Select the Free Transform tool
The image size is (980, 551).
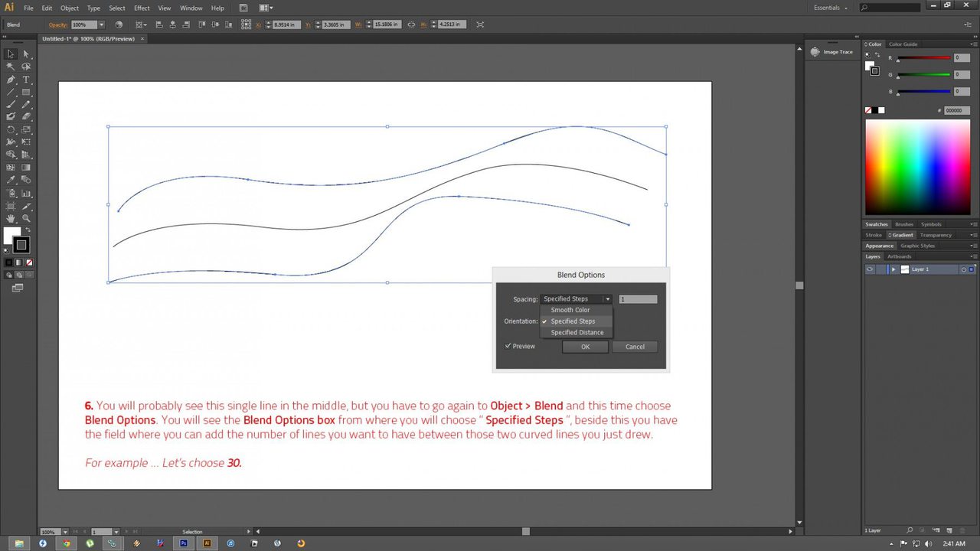click(26, 142)
